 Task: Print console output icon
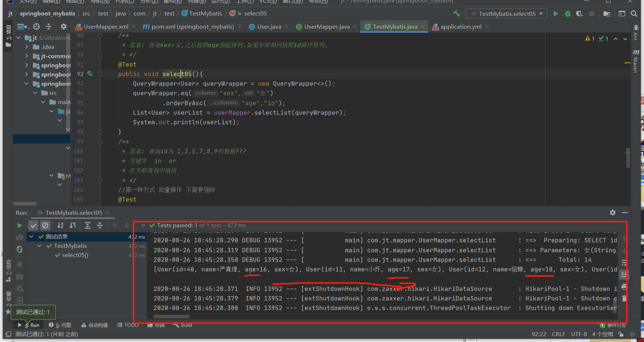coord(624,286)
